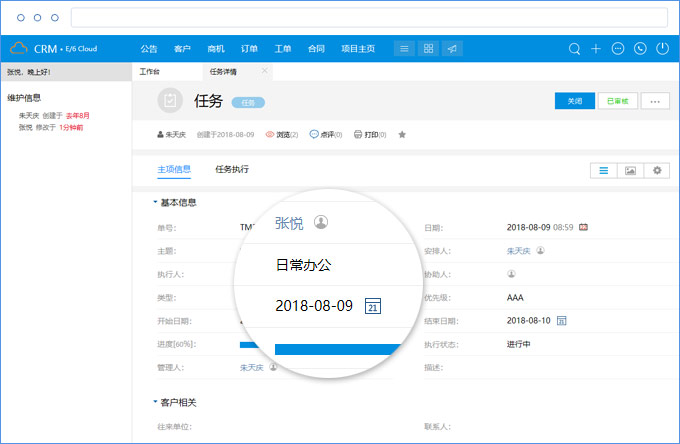Open the chat messages bubble icon in header

pyautogui.click(x=618, y=48)
